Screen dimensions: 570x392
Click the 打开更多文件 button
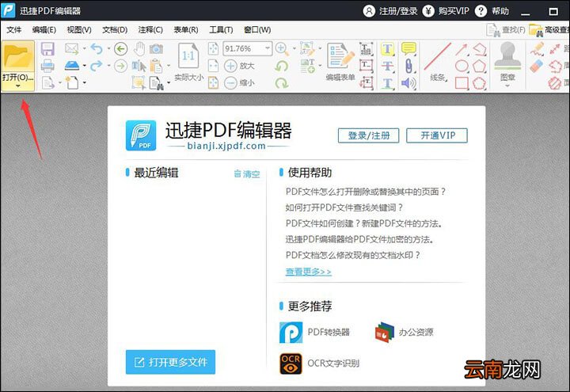(x=170, y=362)
